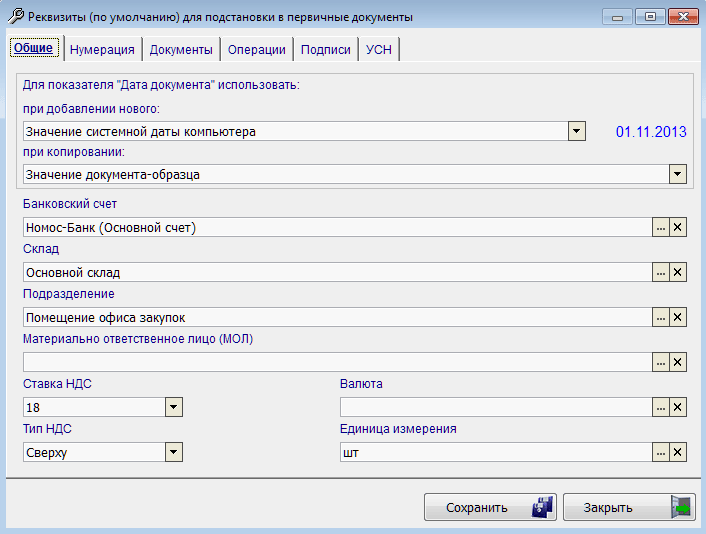The height and width of the screenshot is (534, 706).
Task: Clear the Валюта field
Action: pos(678,407)
